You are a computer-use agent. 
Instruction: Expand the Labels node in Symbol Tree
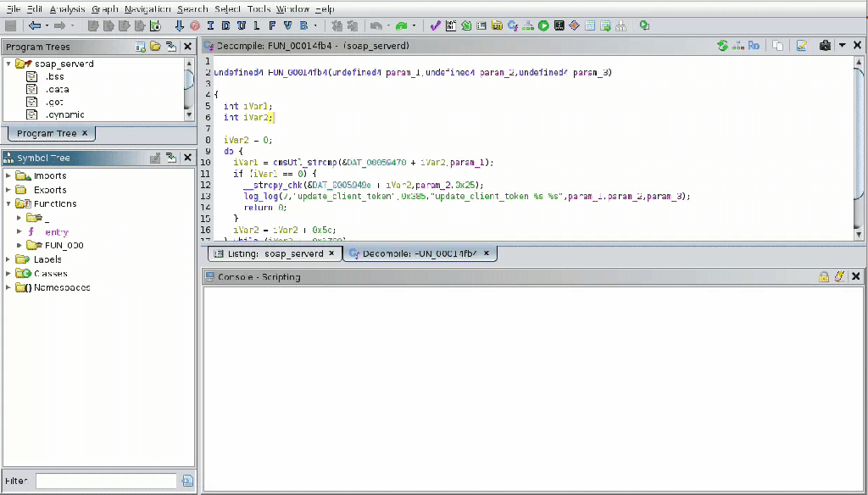[8, 259]
